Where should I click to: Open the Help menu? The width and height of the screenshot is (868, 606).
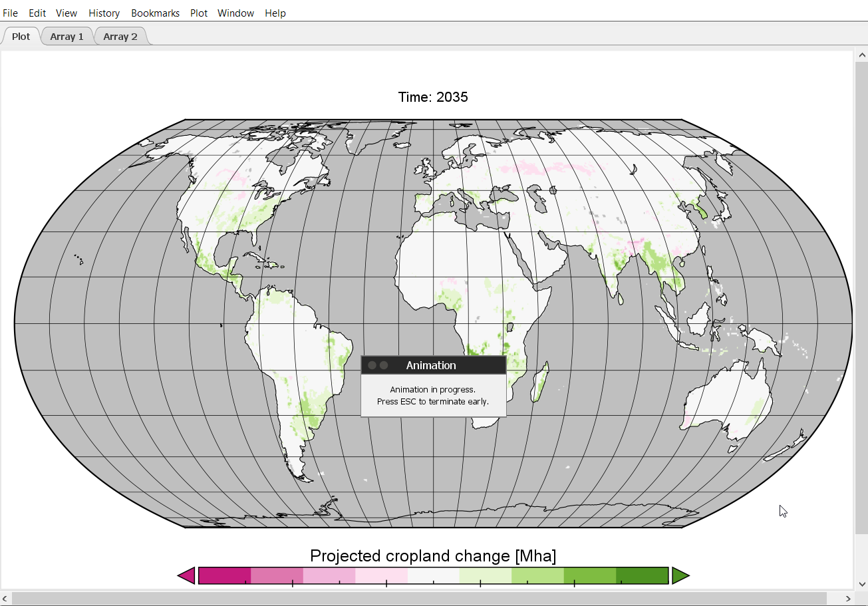pos(275,13)
